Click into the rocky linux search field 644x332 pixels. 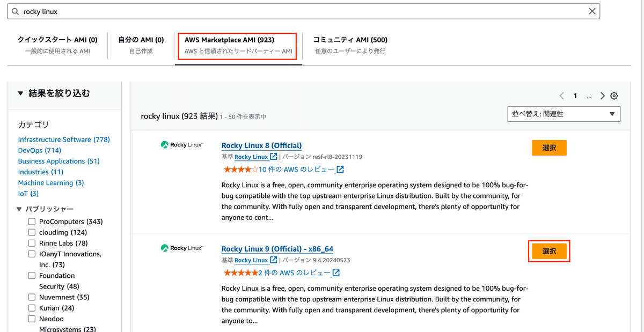point(303,11)
